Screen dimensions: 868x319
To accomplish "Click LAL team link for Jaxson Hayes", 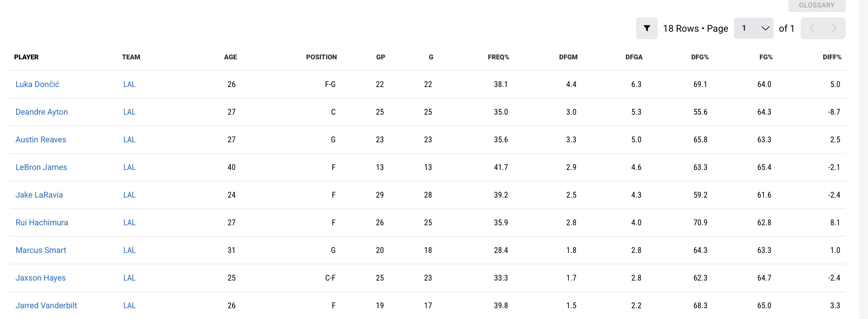I will pos(129,278).
